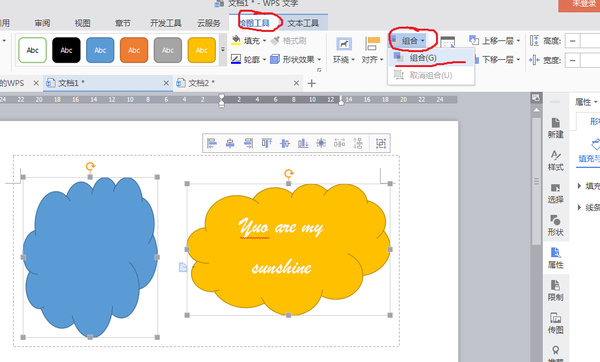Open the 环绕 text wrap menu
This screenshot has width=600, height=362.
(344, 50)
